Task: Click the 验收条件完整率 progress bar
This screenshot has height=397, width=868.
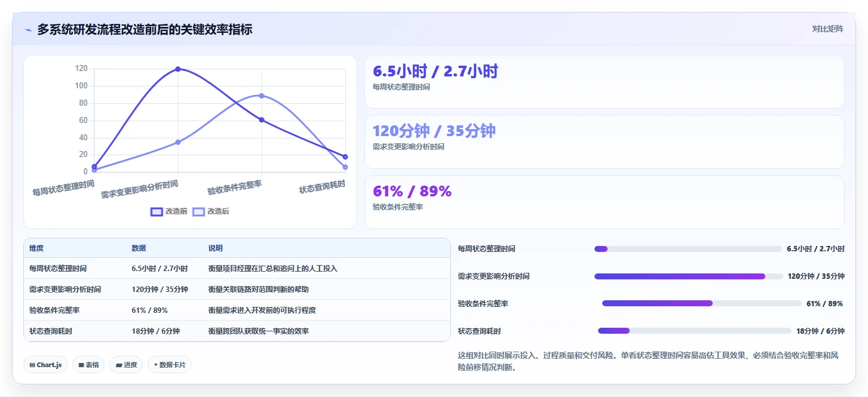Action: click(x=701, y=303)
